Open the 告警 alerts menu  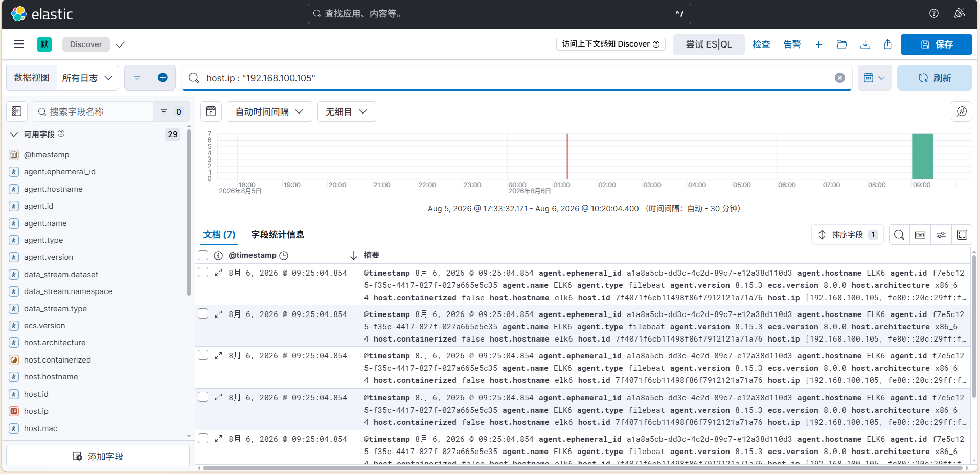click(x=792, y=44)
